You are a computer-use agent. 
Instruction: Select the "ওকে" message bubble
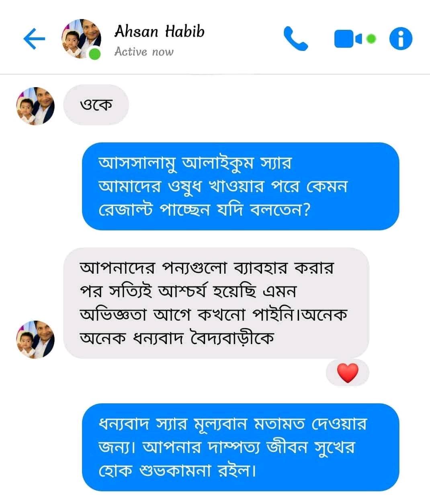tap(96, 105)
